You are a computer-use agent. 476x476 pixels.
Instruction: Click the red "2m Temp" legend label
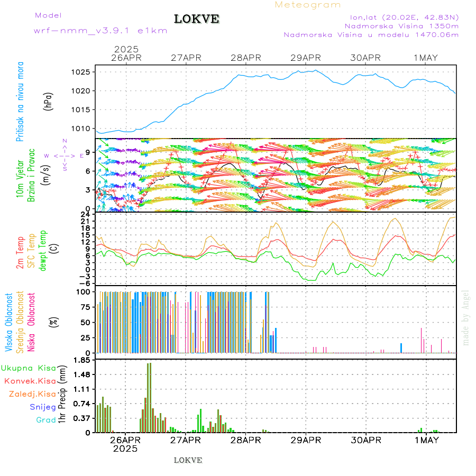(20, 253)
